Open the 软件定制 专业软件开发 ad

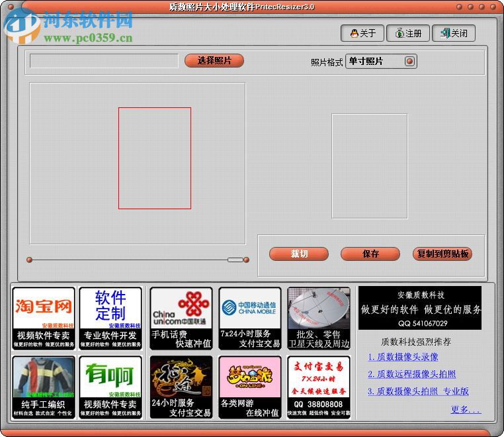coord(110,318)
